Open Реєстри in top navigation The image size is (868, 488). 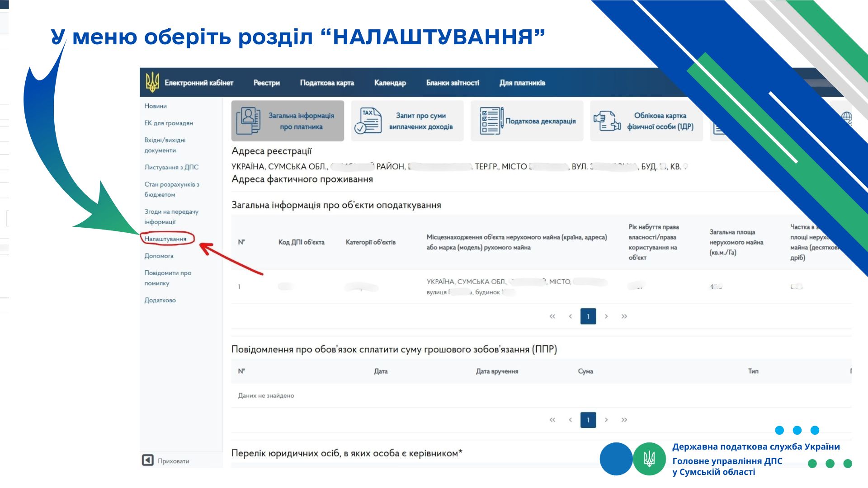tap(266, 83)
